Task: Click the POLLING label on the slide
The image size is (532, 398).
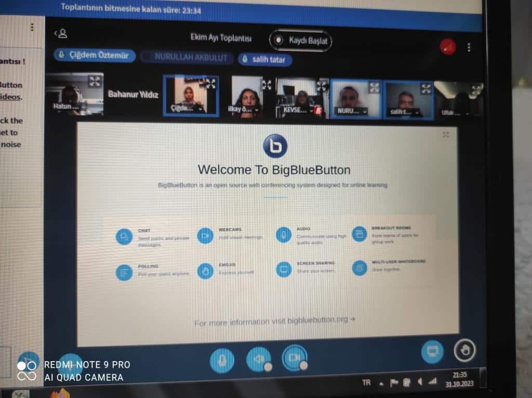Action: coord(148,266)
